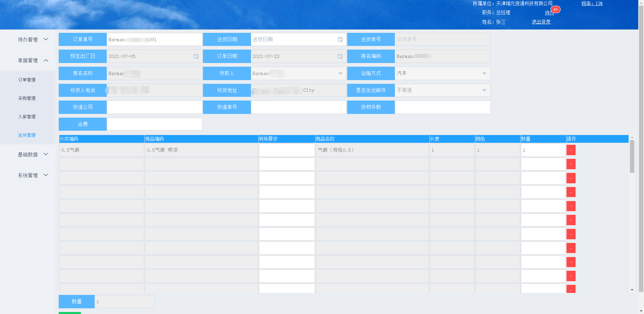Screen dimensions: 644x314
Task: Click calendar icon in 订单日期 field
Action: coord(340,56)
